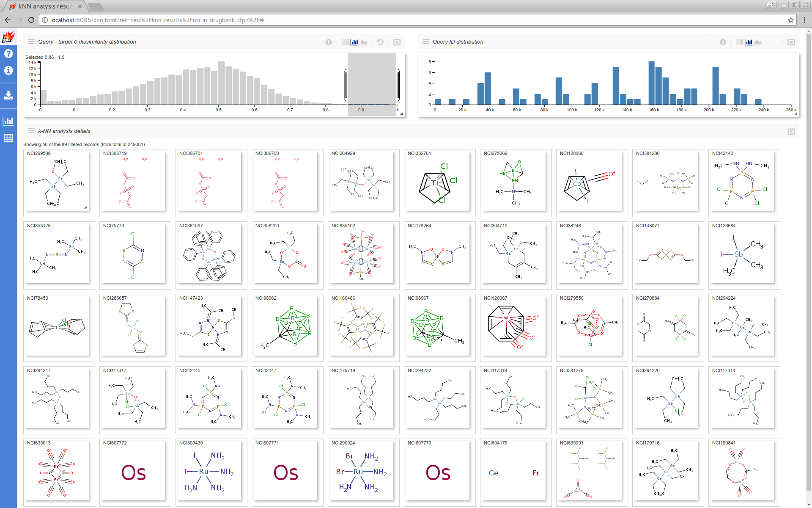Screen dimensions: 812x508
Task: Click the download icon in left sidebar
Action: click(8, 95)
